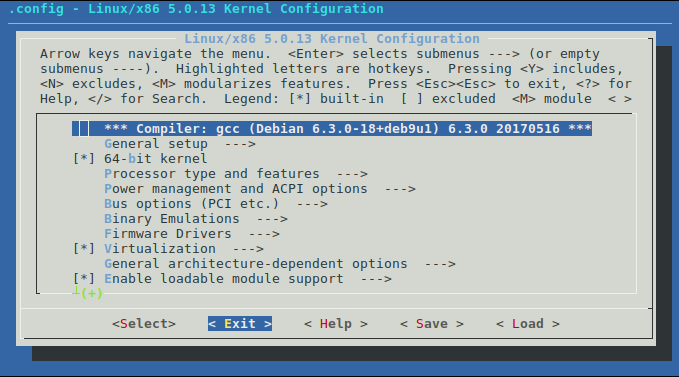This screenshot has height=377, width=679.
Task: Click the Help button
Action: (x=336, y=324)
